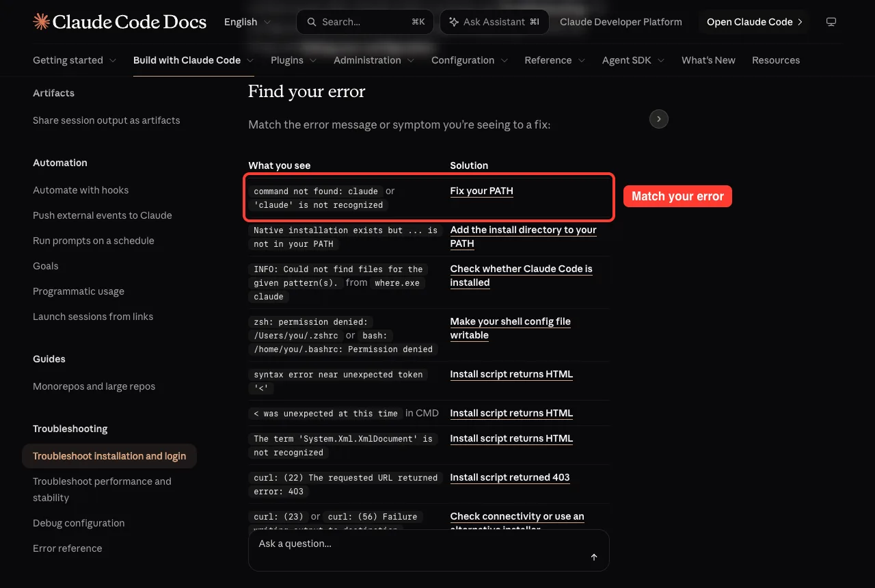Open the Error reference page
Screen dimensions: 875x588
[68, 548]
